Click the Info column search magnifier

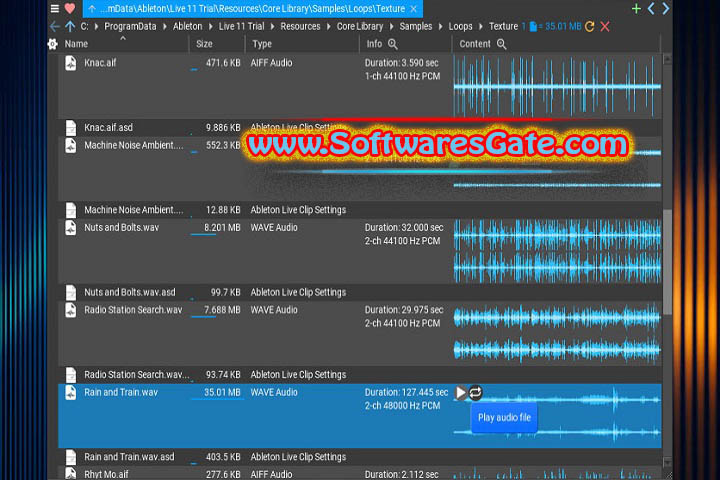(x=393, y=44)
